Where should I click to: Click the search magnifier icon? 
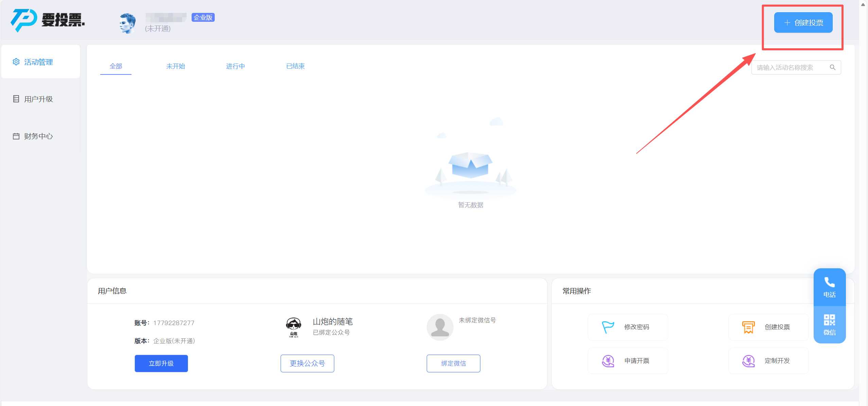tap(832, 67)
